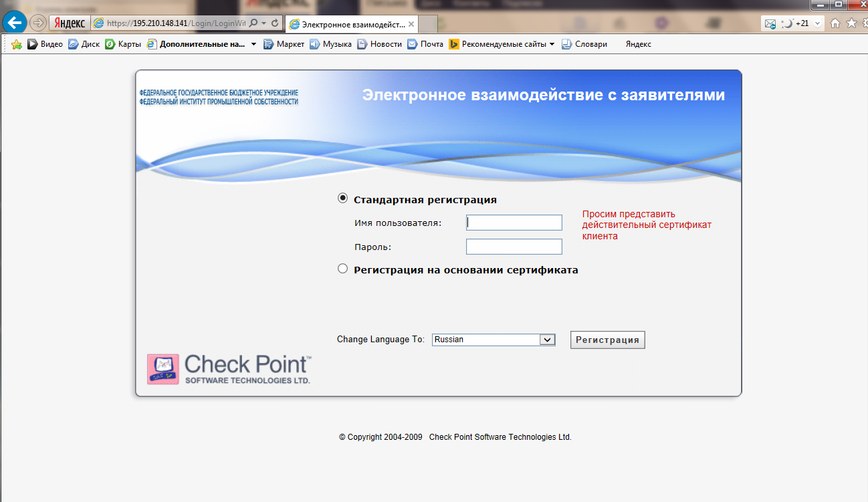
Task: Open the home page icon
Action: (835, 23)
